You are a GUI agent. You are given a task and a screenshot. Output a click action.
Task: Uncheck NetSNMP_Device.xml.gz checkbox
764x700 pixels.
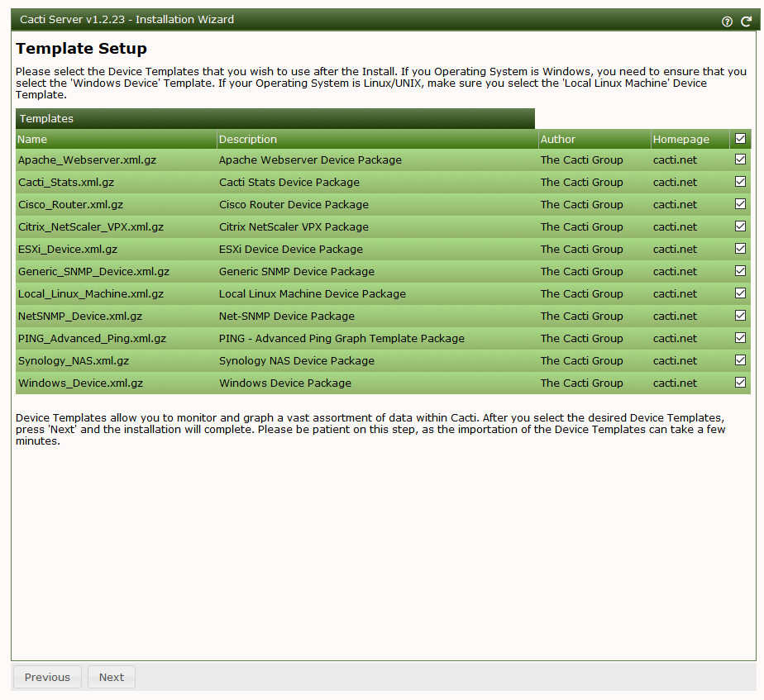click(x=740, y=316)
